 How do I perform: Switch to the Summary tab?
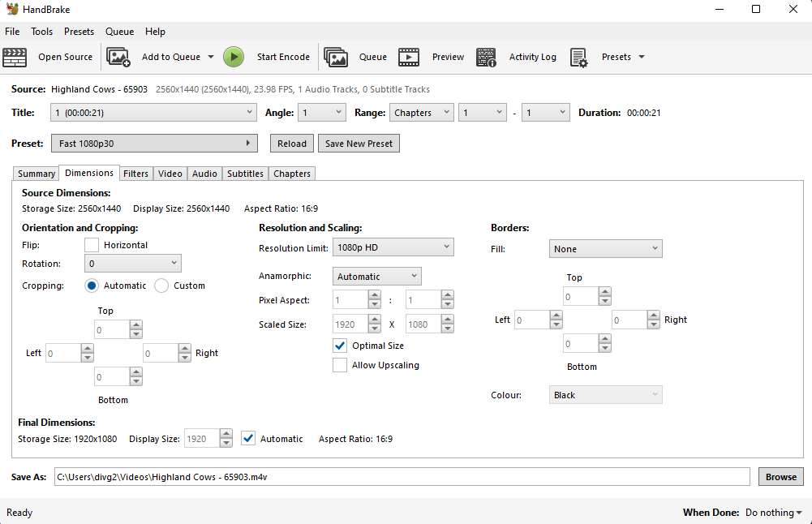[37, 174]
